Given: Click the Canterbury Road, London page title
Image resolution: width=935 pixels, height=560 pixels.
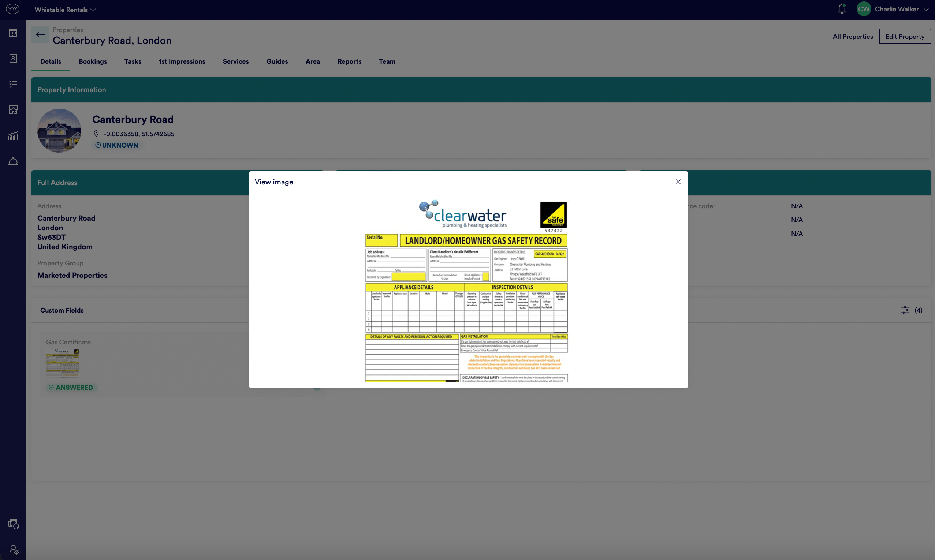Looking at the screenshot, I should tap(112, 40).
